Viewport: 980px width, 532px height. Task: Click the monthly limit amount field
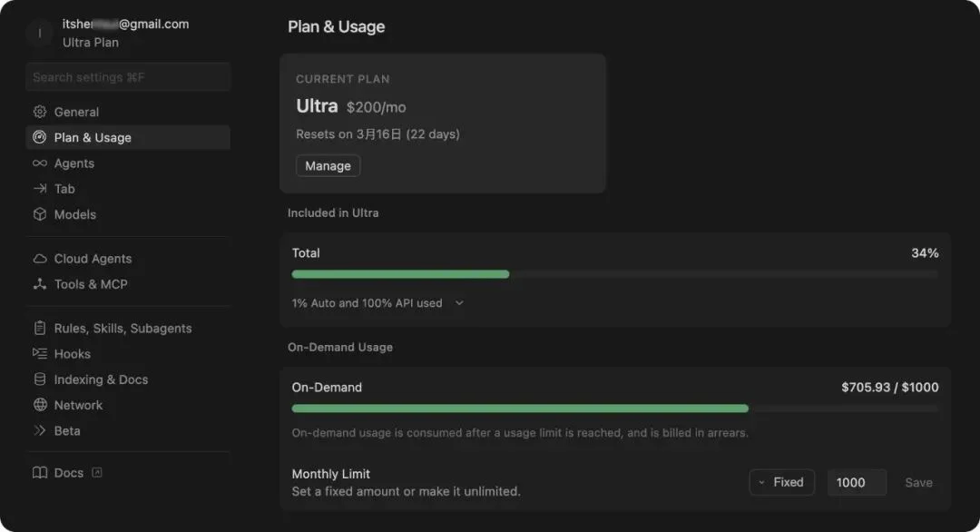[x=856, y=482]
